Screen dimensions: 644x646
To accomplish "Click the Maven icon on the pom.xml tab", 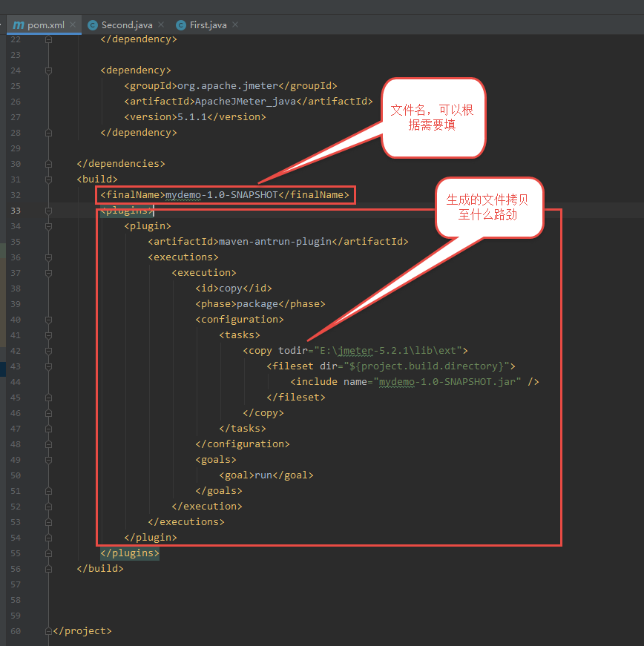I will (18, 24).
